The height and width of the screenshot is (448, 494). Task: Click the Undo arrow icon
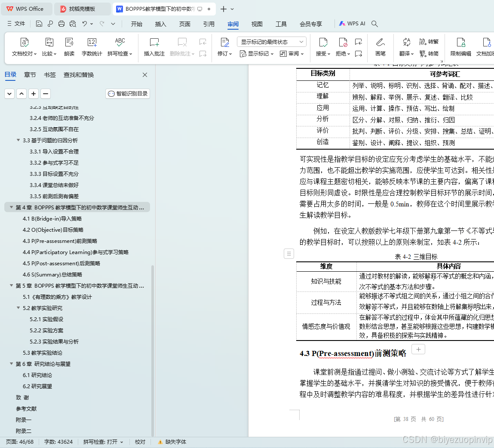(84, 24)
